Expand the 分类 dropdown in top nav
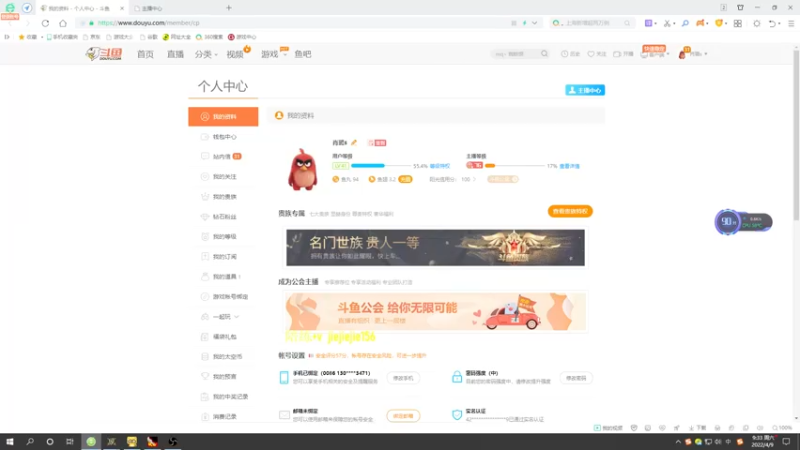Screen dimensions: 800x450 pos(206,54)
